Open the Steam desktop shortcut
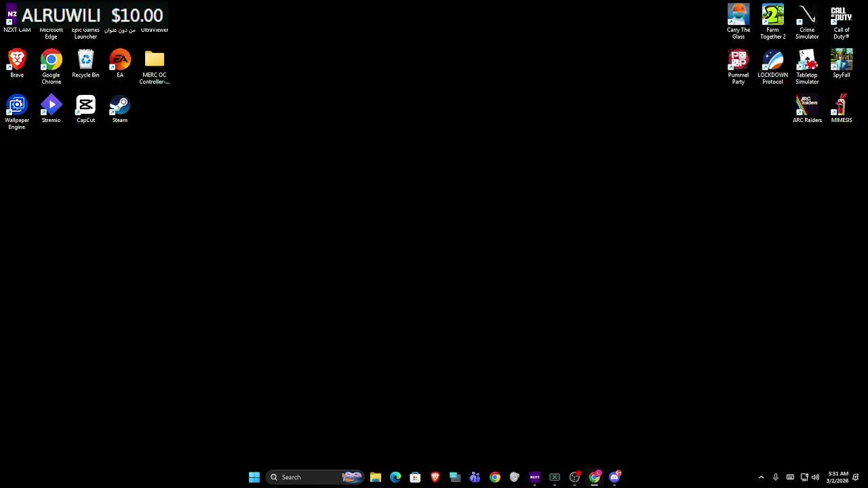Image resolution: width=868 pixels, height=488 pixels. [x=120, y=108]
